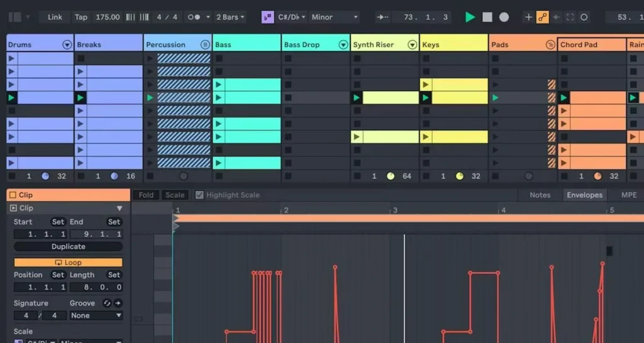Click the green Pads group launch triangle

(x=496, y=97)
